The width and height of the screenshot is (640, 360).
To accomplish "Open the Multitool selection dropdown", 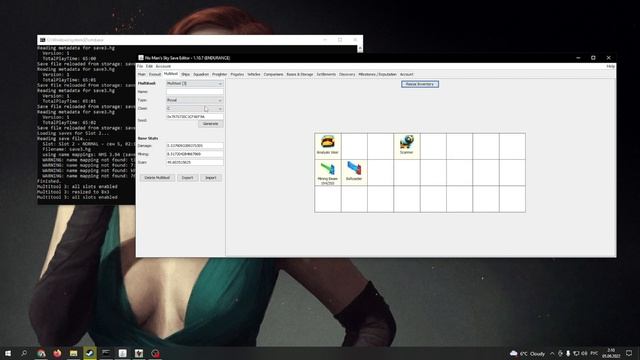I will (194, 83).
